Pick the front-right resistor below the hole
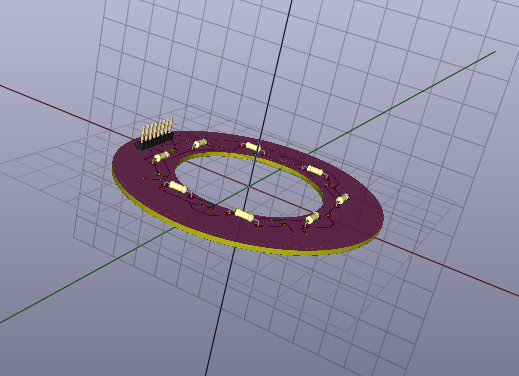The image size is (519, 376). coord(312,218)
